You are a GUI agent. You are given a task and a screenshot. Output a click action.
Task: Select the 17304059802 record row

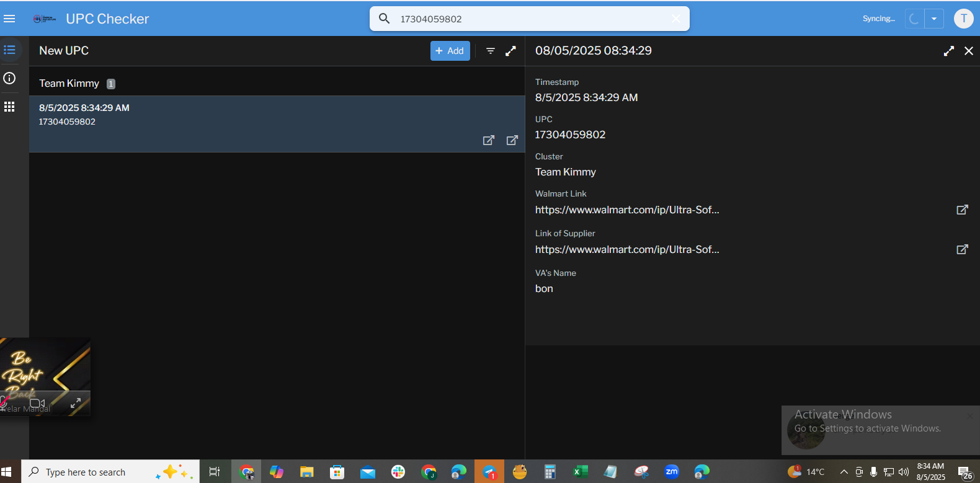tap(248, 115)
